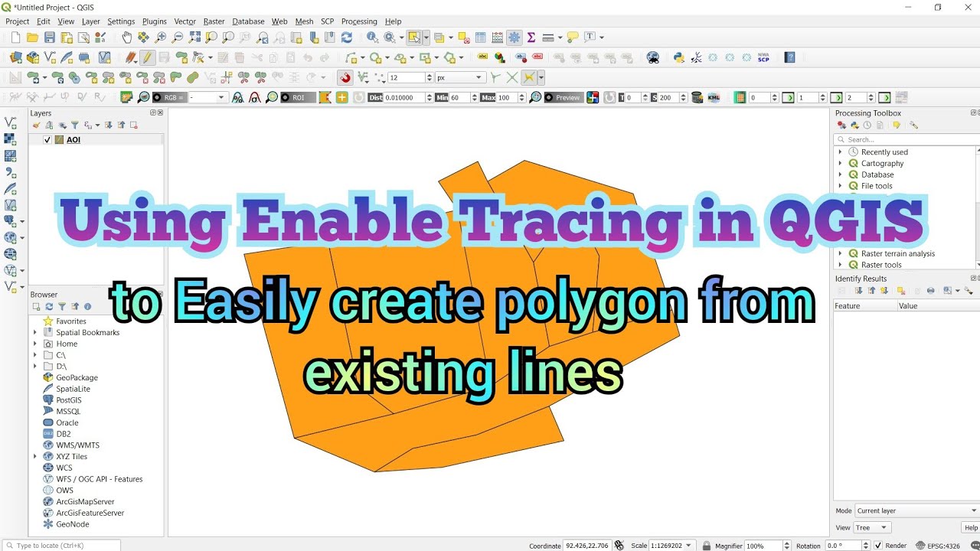The image size is (980, 551).
Task: Select the PostGIS browser entry
Action: click(69, 400)
